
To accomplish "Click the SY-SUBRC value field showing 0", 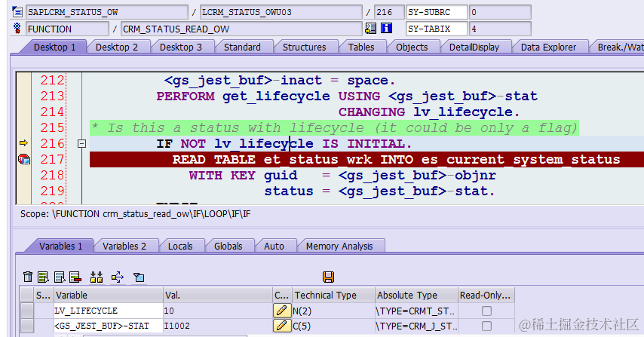I will coord(500,12).
